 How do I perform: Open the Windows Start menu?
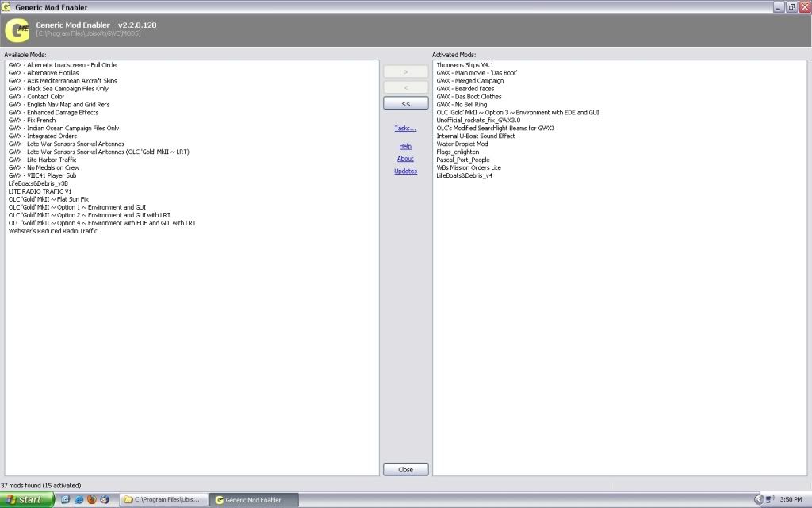point(27,500)
